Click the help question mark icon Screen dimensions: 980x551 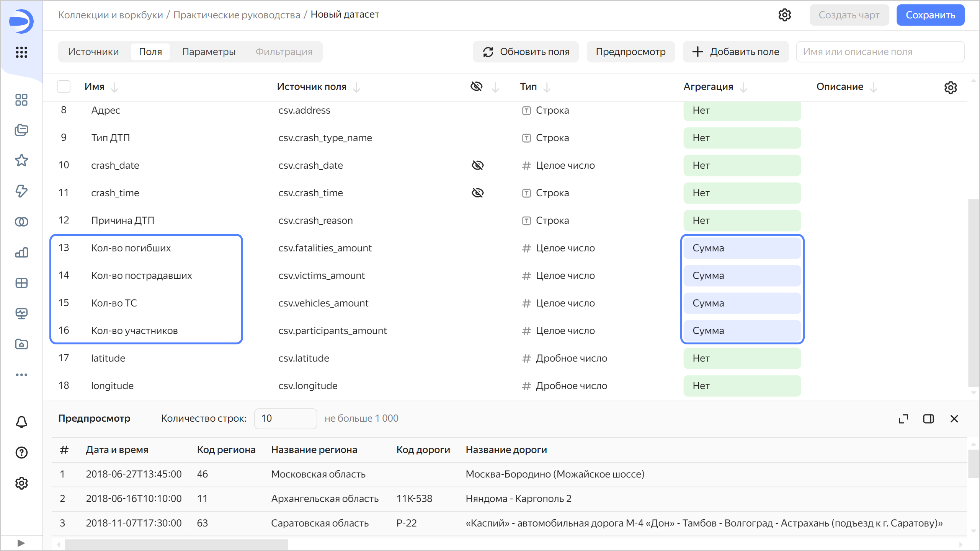pos(21,453)
